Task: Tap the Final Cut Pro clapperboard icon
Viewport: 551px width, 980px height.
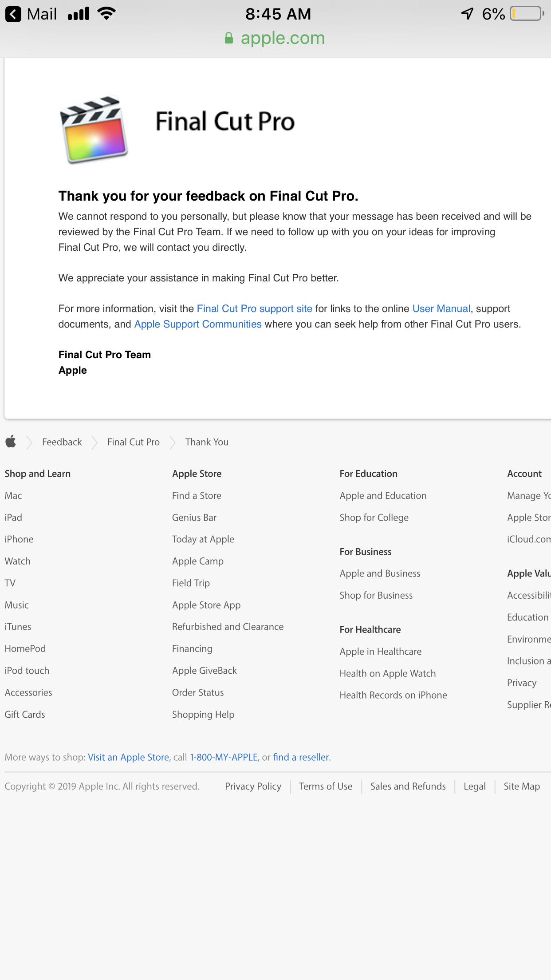Action: click(94, 130)
